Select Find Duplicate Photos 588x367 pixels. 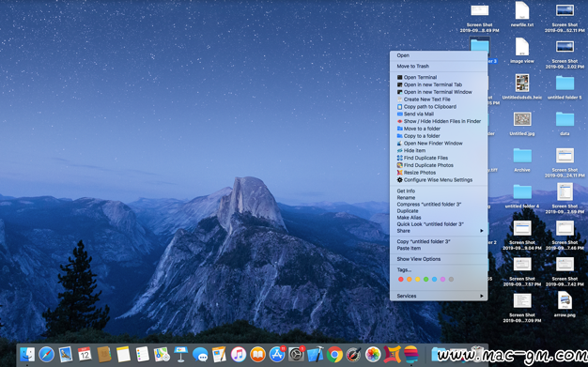[x=439, y=165]
